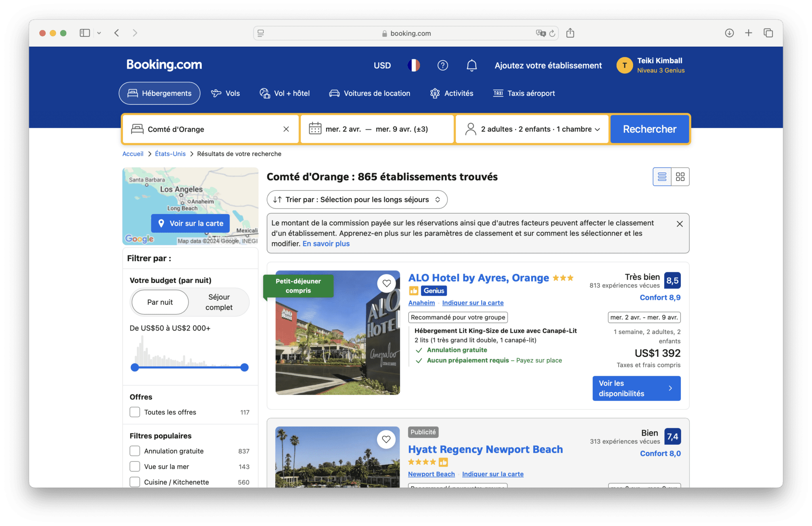Click the Newport Beach location link
812x526 pixels.
tap(431, 474)
